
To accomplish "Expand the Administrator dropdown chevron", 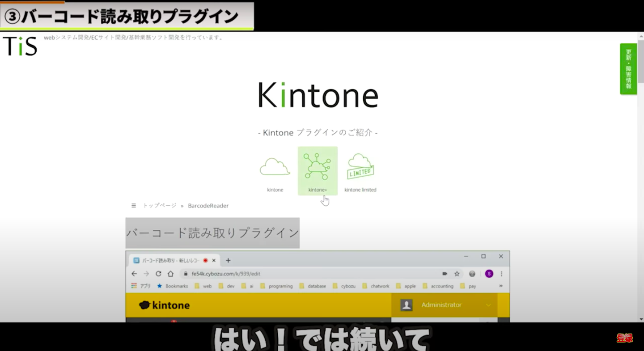I will pyautogui.click(x=488, y=305).
